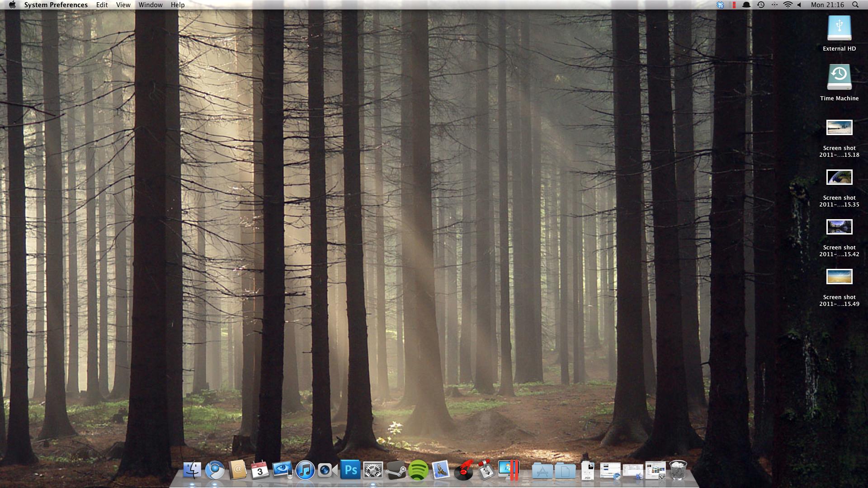Viewport: 868px width, 488px height.
Task: Launch Spotify from the dock
Action: click(418, 470)
